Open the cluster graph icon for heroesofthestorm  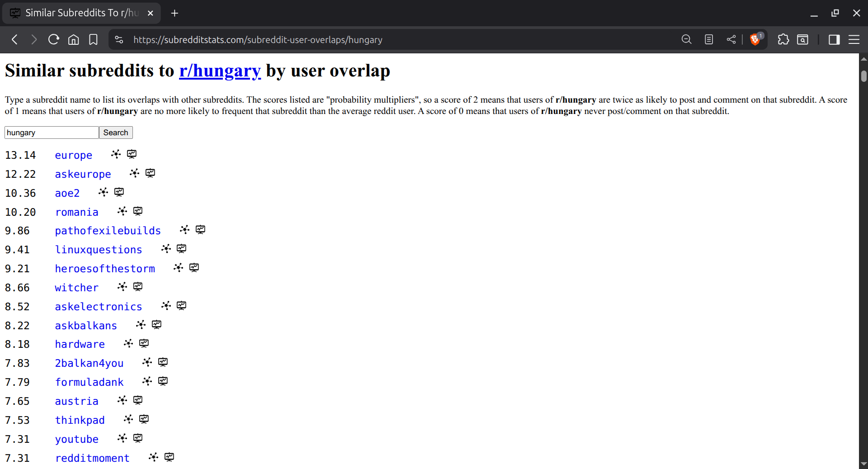click(x=179, y=268)
